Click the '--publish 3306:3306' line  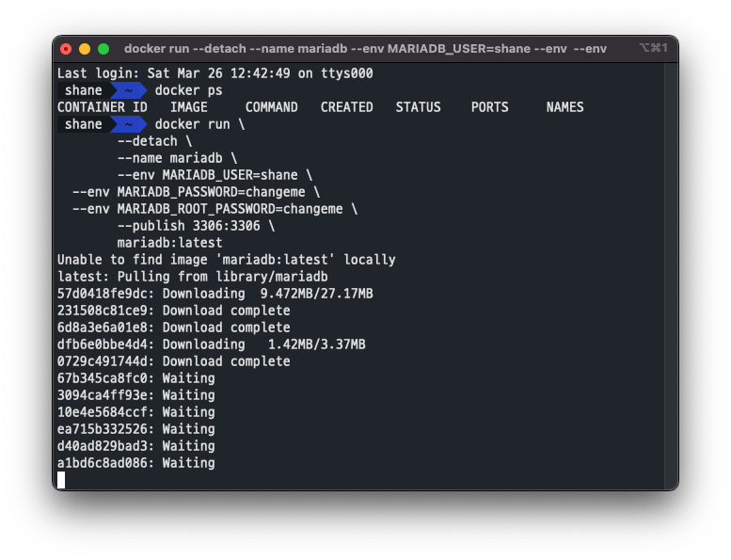196,226
